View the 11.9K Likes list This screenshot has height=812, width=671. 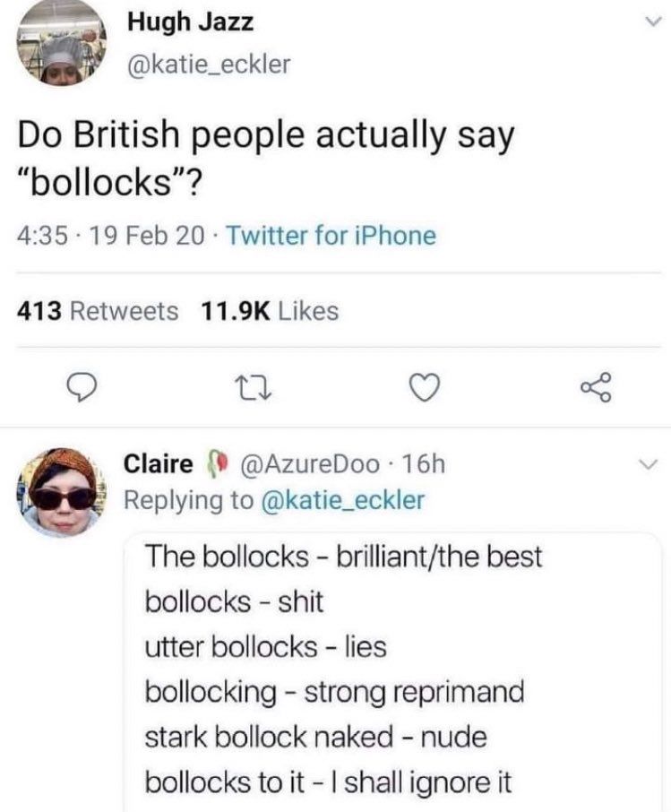tap(270, 311)
